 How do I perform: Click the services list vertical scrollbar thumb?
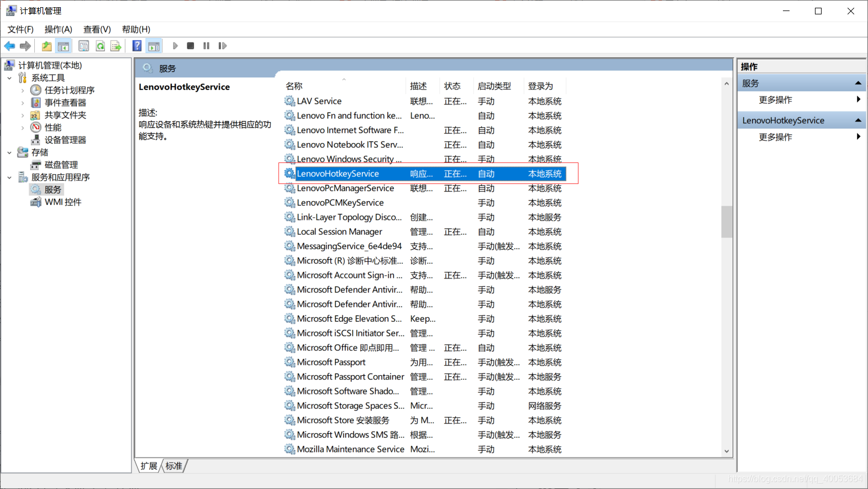727,222
